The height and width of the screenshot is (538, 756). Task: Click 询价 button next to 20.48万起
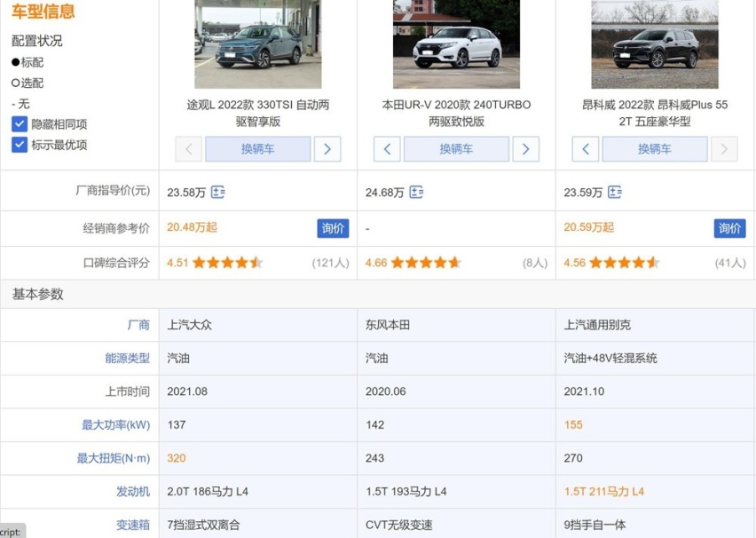point(333,228)
